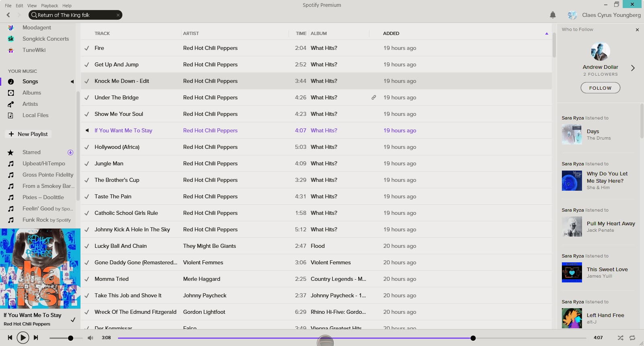
Task: Sort by the ARTIST column header
Action: point(191,33)
